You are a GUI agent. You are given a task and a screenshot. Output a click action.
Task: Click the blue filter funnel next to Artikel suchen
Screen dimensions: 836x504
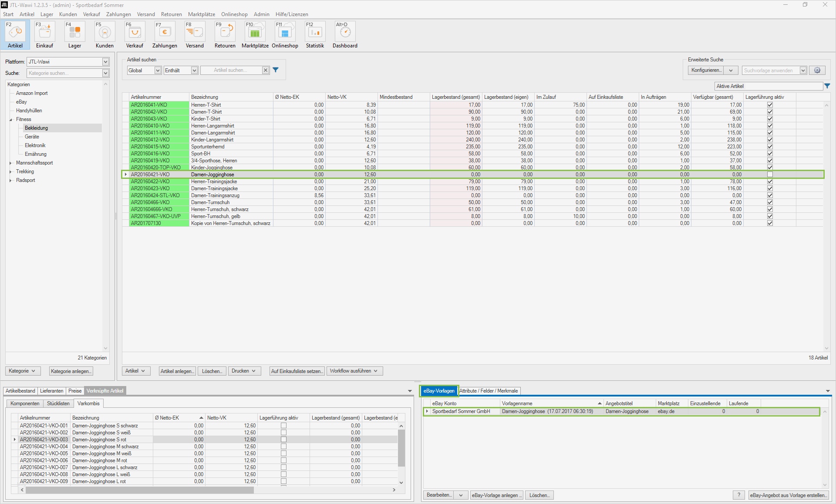pyautogui.click(x=276, y=70)
